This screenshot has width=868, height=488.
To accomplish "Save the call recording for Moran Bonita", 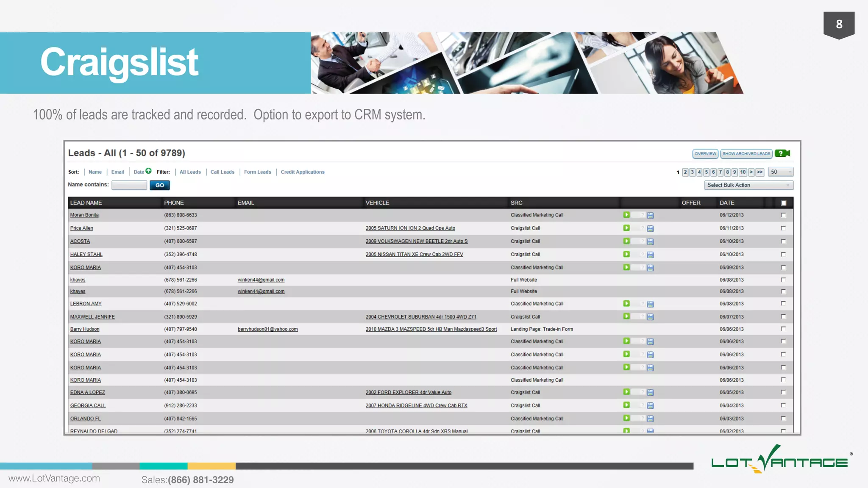I will tap(651, 215).
